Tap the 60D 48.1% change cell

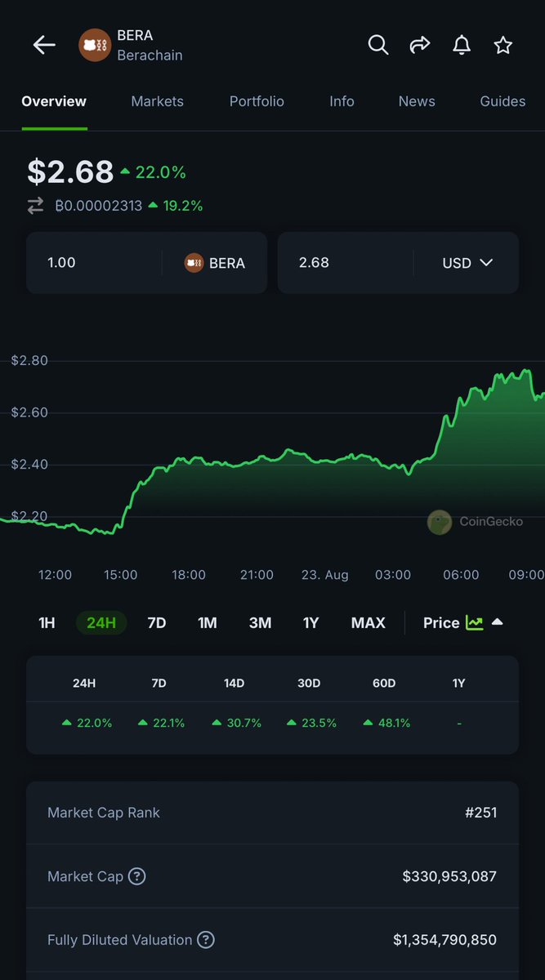pos(386,723)
